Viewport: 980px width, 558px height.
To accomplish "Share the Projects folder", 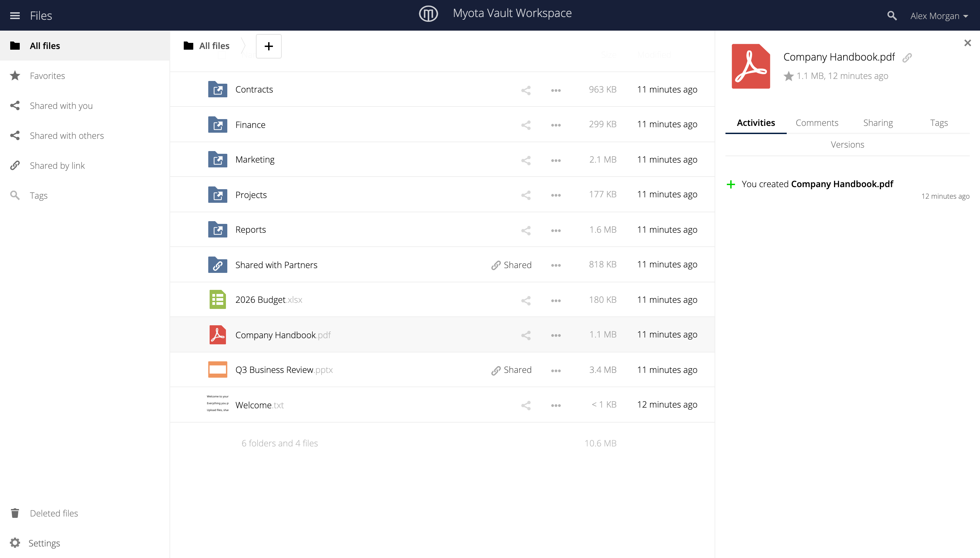I will (526, 195).
